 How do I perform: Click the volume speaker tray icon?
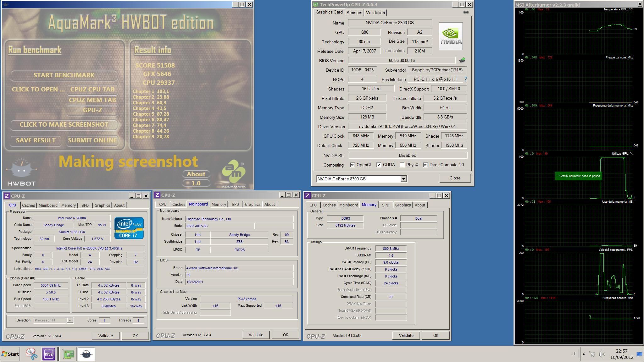(x=602, y=354)
